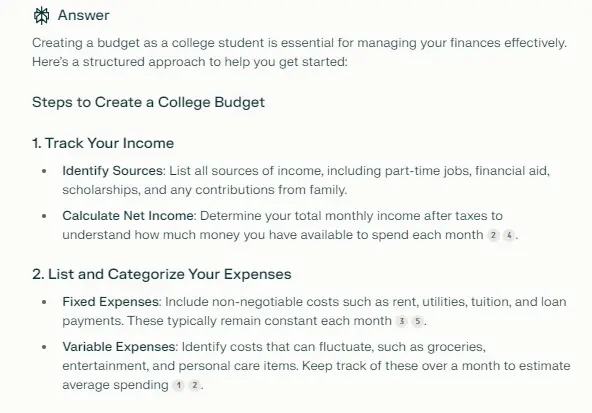Open citation 2 after 'spend each month'
This screenshot has width=592, height=413.
coord(493,235)
